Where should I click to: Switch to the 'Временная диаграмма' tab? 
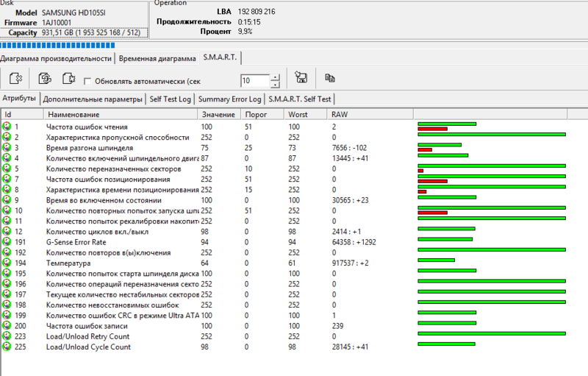pos(157,58)
